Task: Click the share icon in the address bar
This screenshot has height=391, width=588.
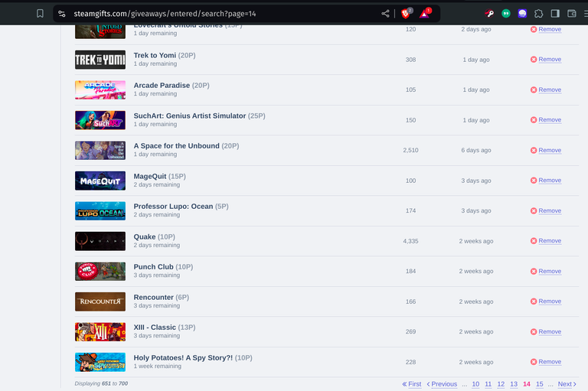Action: pyautogui.click(x=385, y=14)
